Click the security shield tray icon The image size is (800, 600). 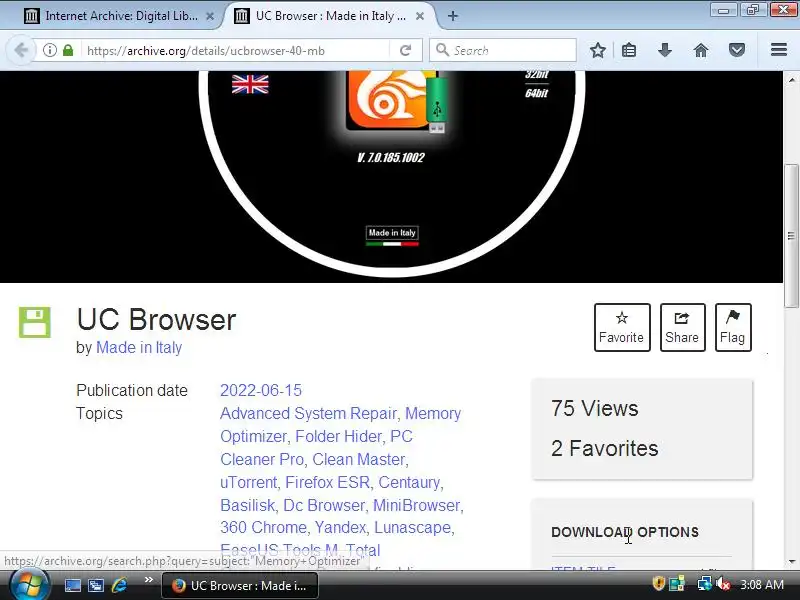tap(658, 584)
